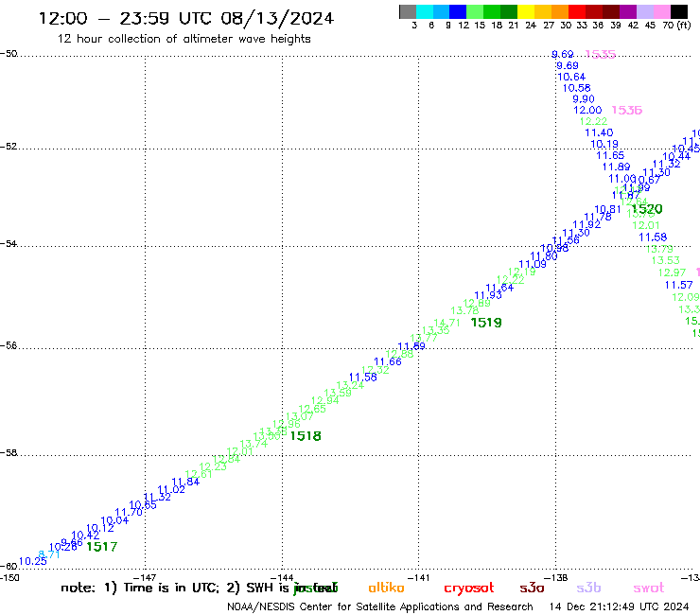Click wave height value 13.78
Viewport: 700px width, 615px height.
(x=464, y=311)
